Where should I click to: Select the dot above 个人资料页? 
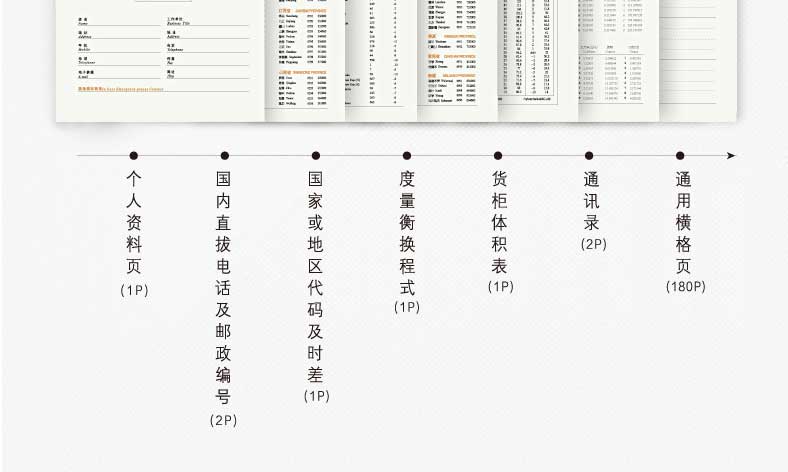pos(133,156)
